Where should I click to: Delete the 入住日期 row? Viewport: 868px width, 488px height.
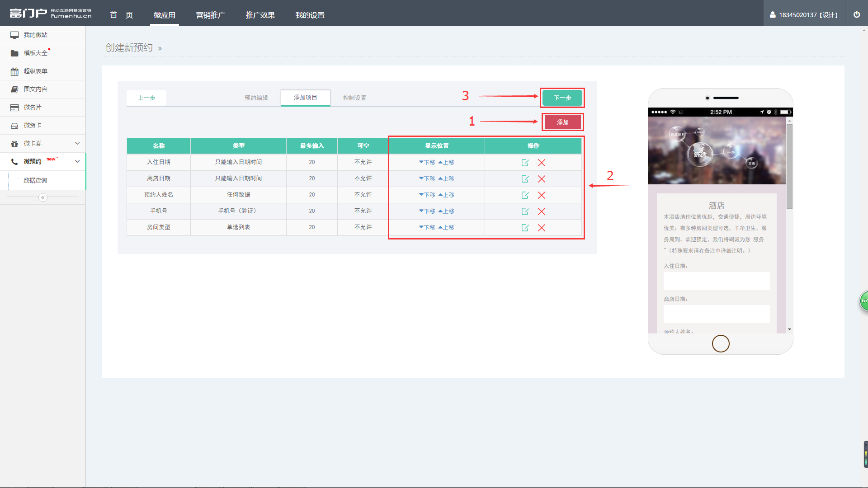[542, 162]
